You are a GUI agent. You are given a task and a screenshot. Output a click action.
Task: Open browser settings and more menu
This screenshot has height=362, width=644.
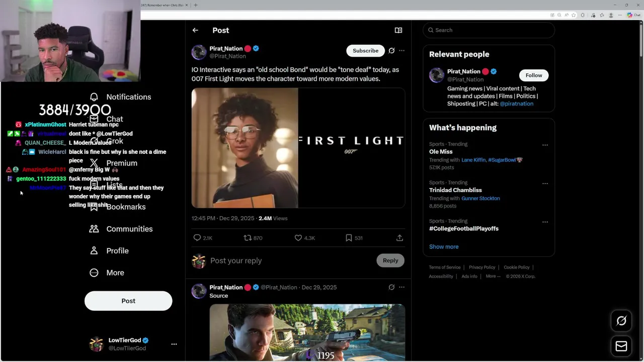point(620,15)
